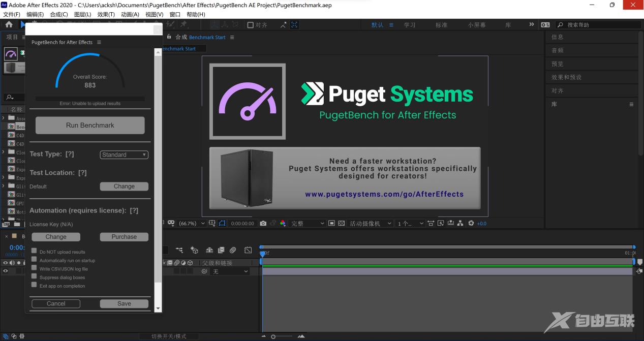Click the search help magnifier icon
The image size is (644, 341).
click(x=560, y=24)
